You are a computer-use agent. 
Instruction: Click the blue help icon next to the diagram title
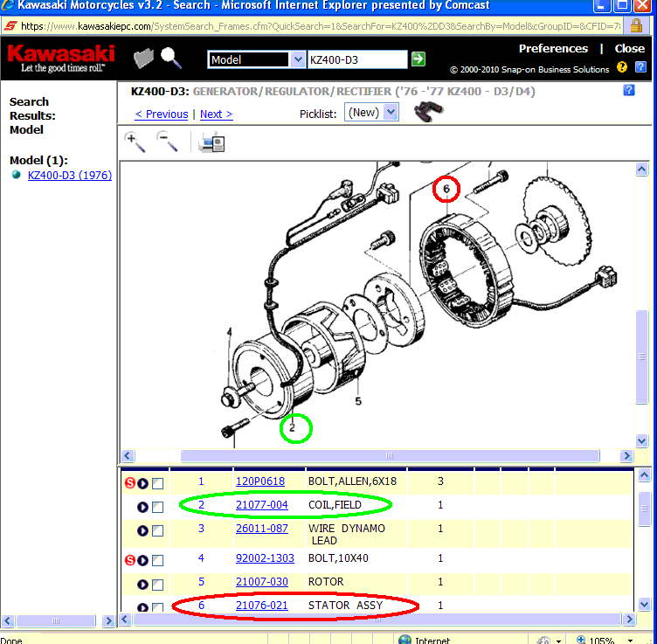pyautogui.click(x=628, y=90)
